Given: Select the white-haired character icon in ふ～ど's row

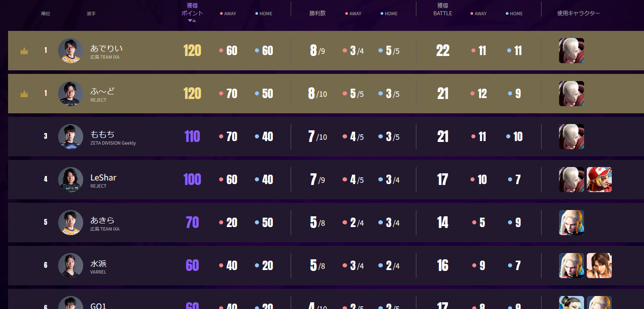Looking at the screenshot, I should coord(571,94).
